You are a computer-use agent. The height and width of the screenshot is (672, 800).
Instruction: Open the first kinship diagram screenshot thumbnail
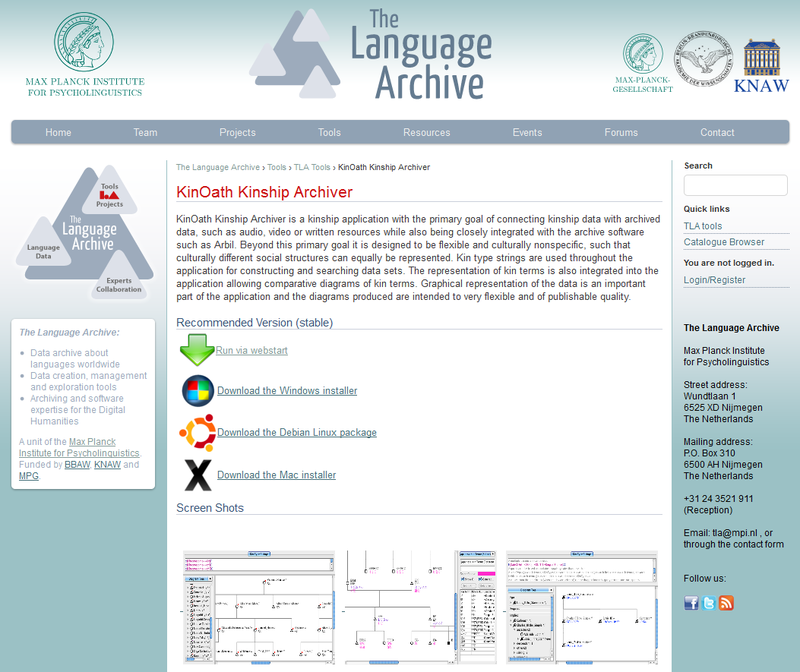(259, 607)
